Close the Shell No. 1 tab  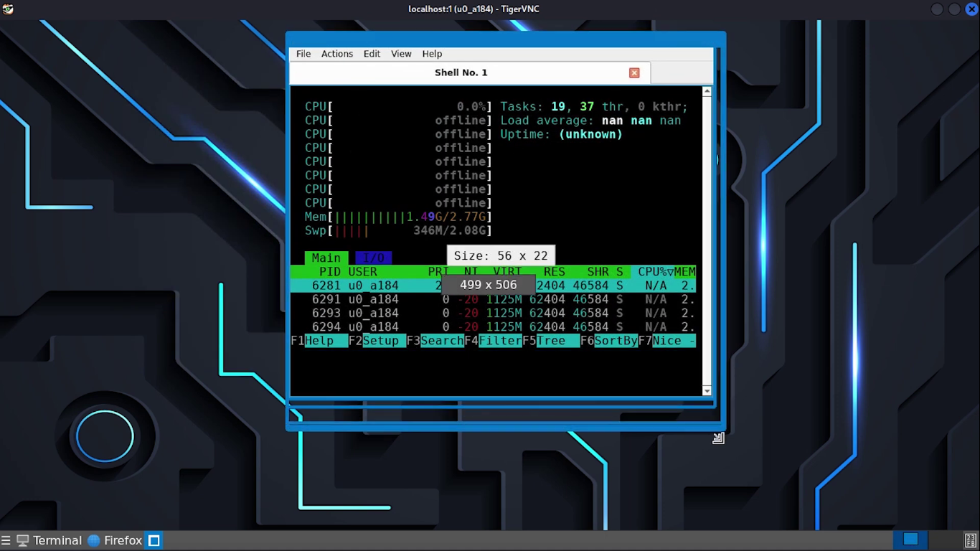click(634, 72)
